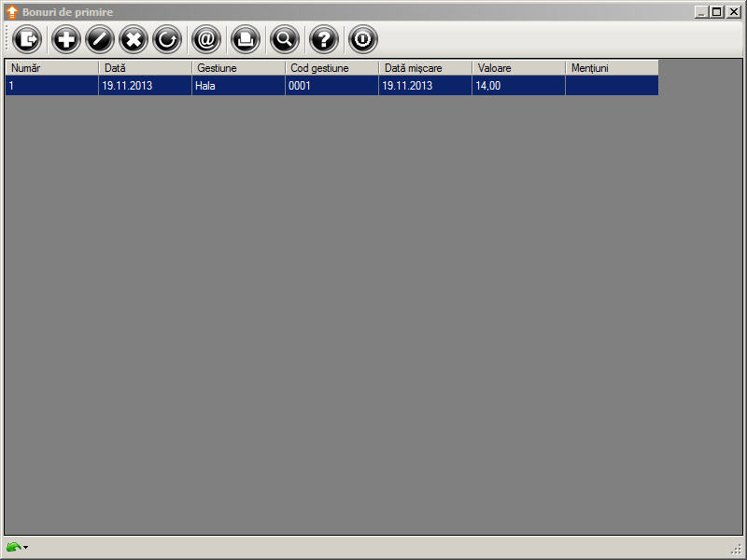747x560 pixels.
Task: Send by email using the @ icon
Action: [x=206, y=39]
